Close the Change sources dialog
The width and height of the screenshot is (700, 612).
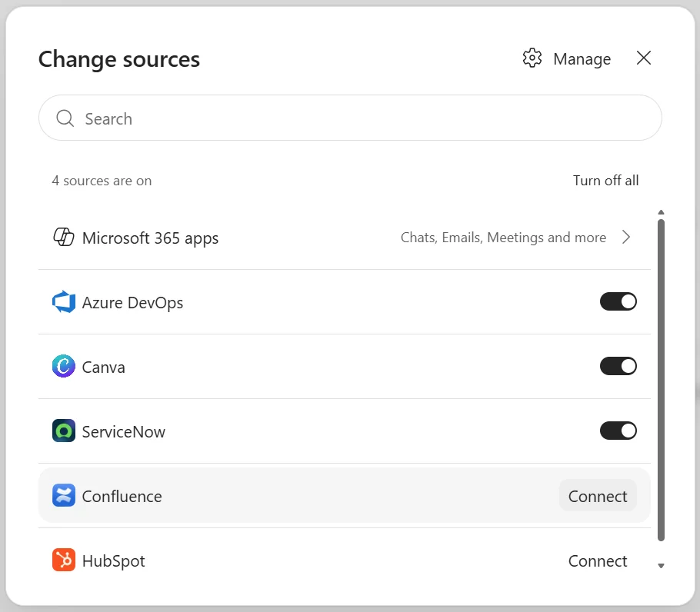tap(643, 58)
